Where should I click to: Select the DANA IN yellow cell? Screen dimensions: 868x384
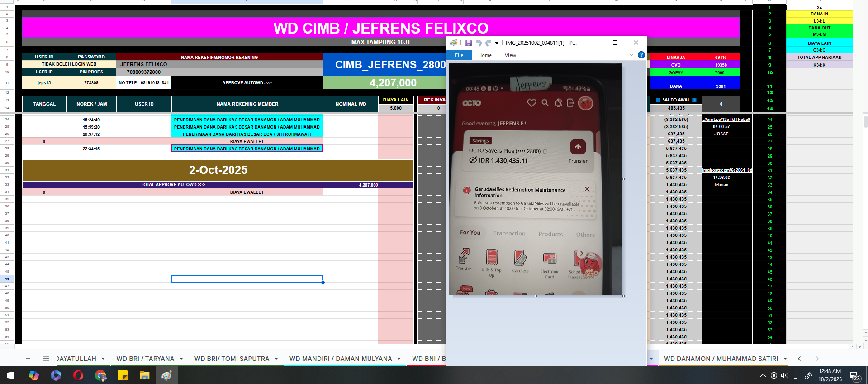(819, 14)
